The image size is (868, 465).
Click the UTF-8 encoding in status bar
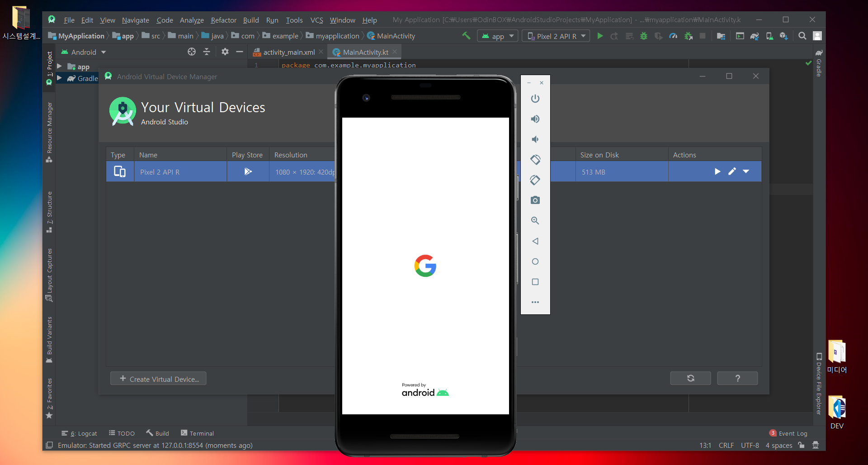click(x=750, y=445)
